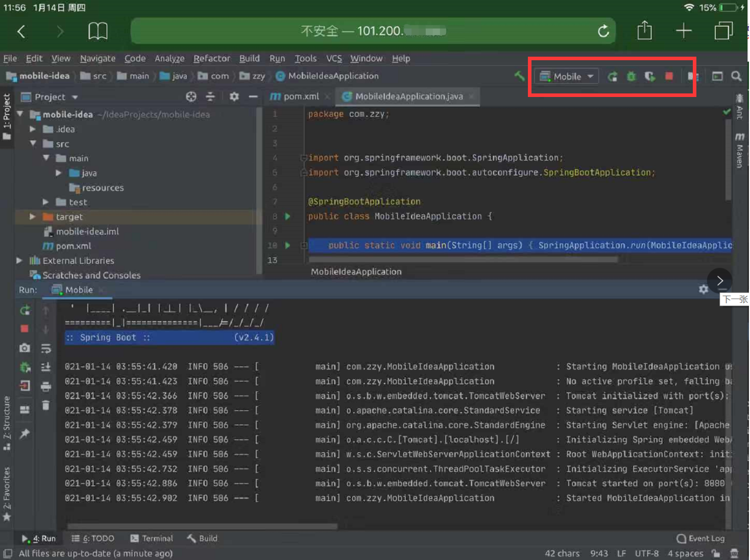The width and height of the screenshot is (750, 560).
Task: Open the Event Log button
Action: (x=700, y=538)
